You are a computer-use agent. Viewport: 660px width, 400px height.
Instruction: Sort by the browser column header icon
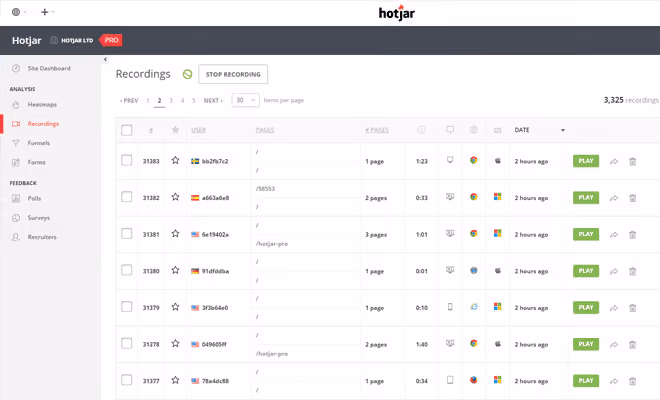click(474, 130)
